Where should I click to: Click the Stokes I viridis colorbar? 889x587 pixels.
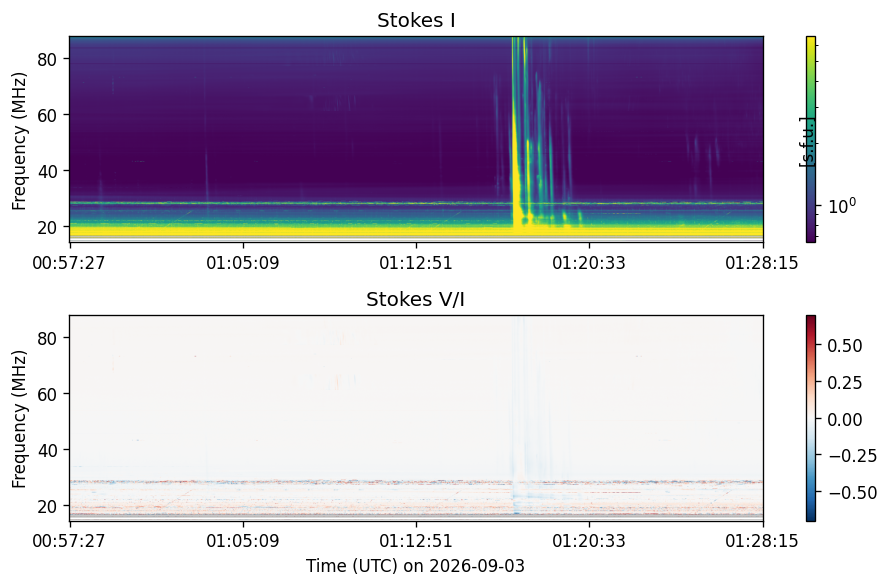tap(811, 140)
